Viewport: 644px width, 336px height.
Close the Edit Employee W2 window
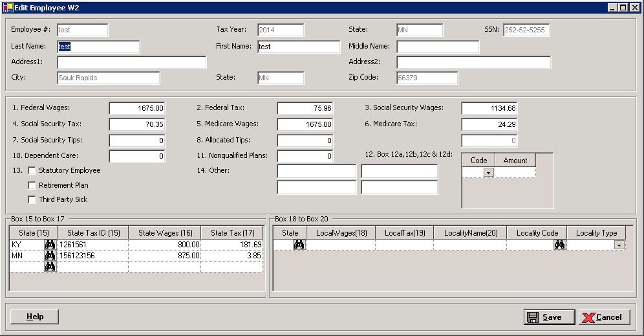(x=634, y=7)
